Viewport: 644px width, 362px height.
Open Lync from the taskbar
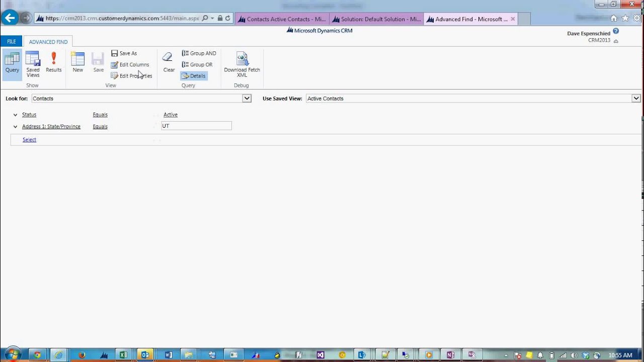pyautogui.click(x=362, y=355)
